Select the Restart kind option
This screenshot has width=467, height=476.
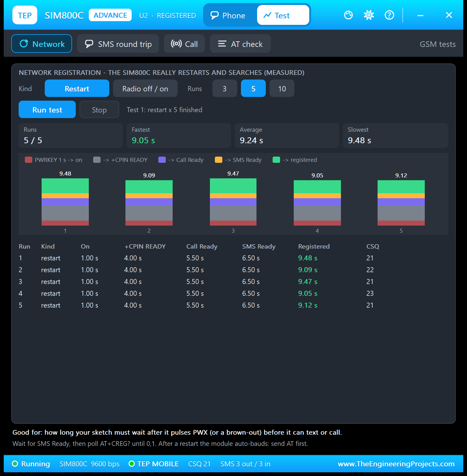[x=77, y=88]
